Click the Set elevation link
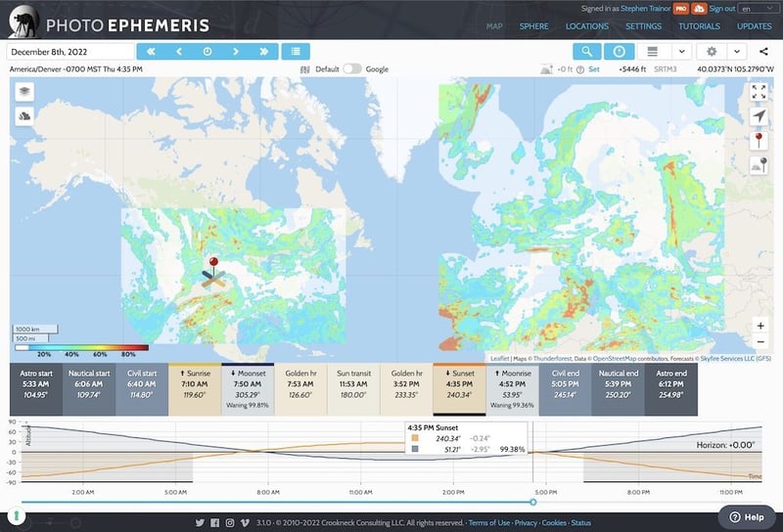Image resolution: width=783 pixels, height=532 pixels. click(x=594, y=69)
